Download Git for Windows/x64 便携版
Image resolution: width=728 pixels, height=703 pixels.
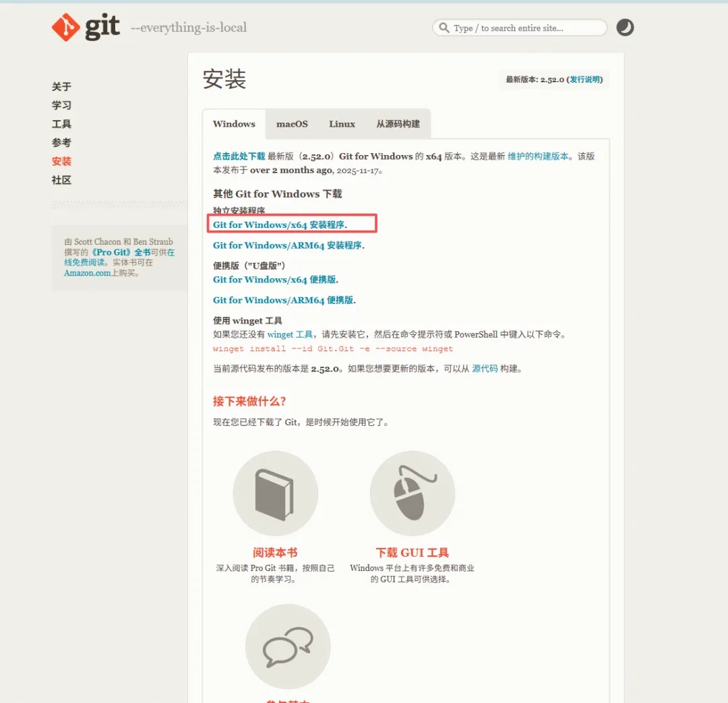pyautogui.click(x=276, y=280)
